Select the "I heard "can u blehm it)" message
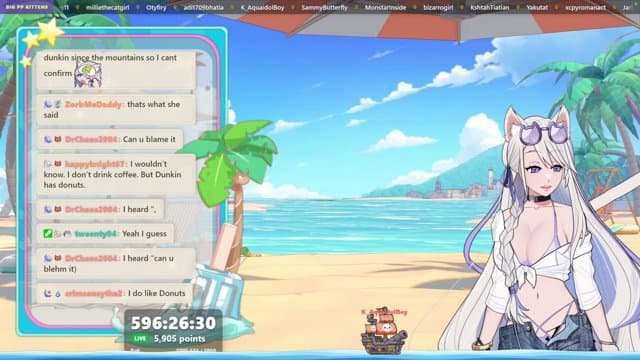 tap(116, 263)
